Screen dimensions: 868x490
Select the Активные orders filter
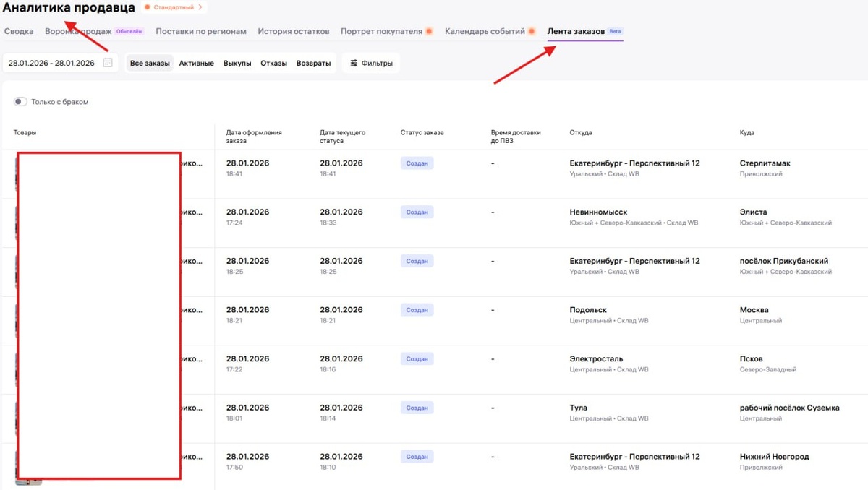[x=197, y=64]
